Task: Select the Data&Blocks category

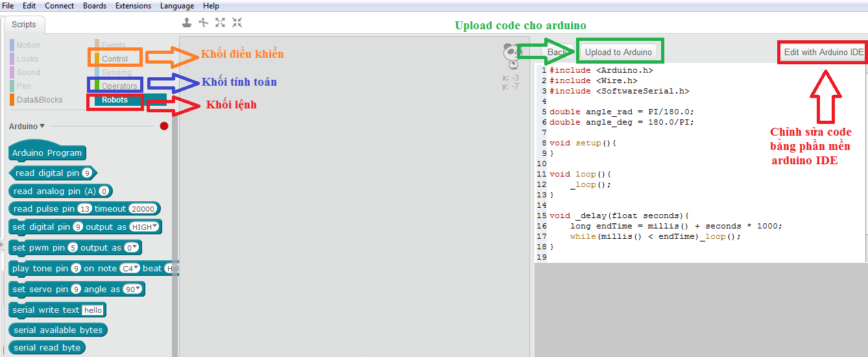Action: (36, 100)
